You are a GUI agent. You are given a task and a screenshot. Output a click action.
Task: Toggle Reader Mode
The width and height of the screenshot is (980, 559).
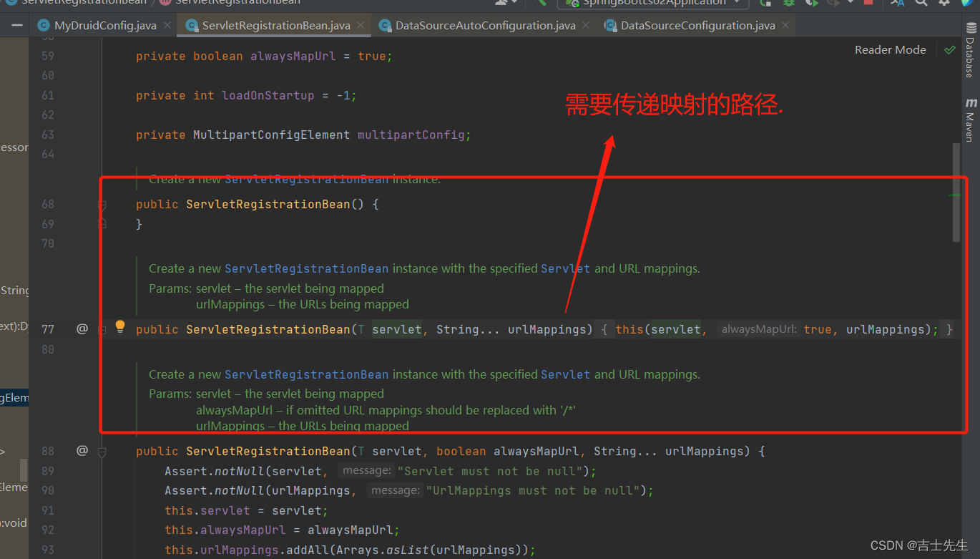coord(890,50)
